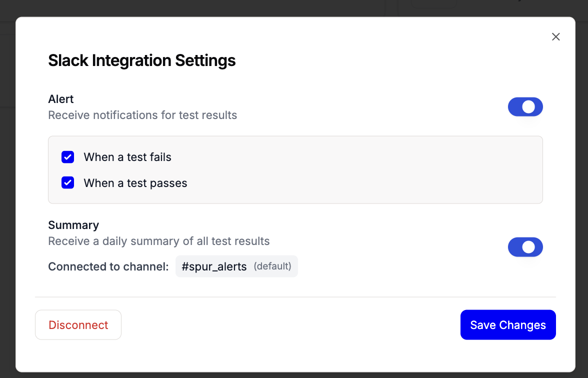
Task: Uncheck the 'When a test fails' checkbox
Action: 68,157
